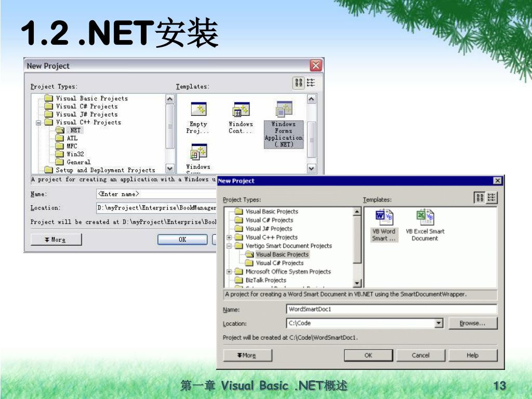Select Visual C++ Projects in front dialog
Viewport: 532px width, 399px height.
pyautogui.click(x=267, y=237)
